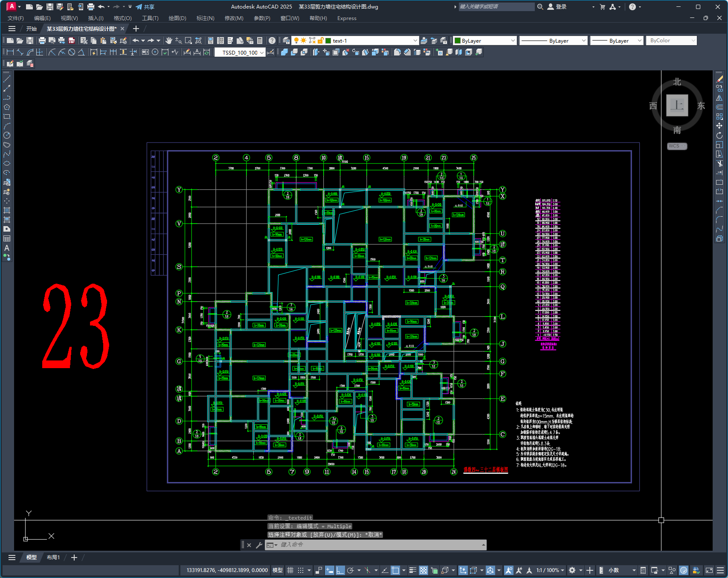The image size is (728, 578).
Task: Open the QuickCalc calculator icon
Action: point(260,41)
